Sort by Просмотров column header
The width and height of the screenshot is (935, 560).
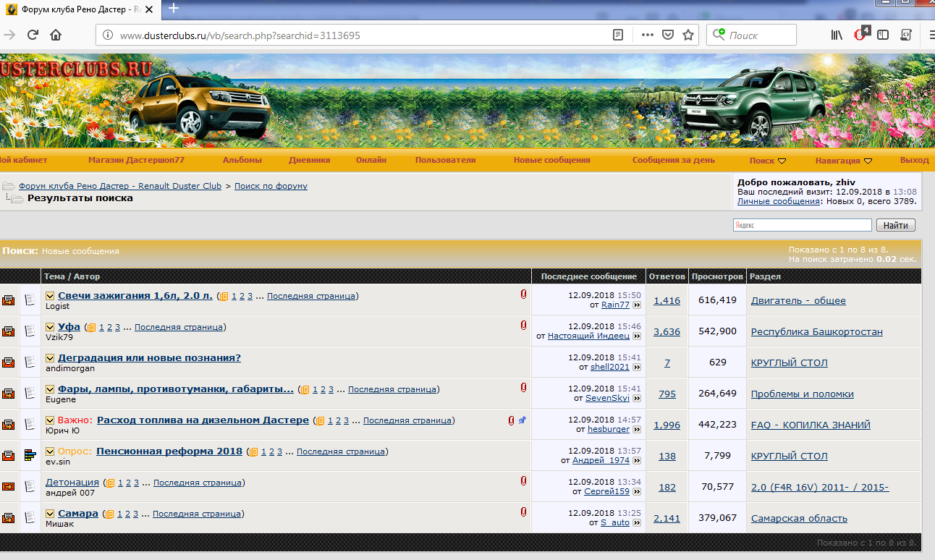(717, 276)
